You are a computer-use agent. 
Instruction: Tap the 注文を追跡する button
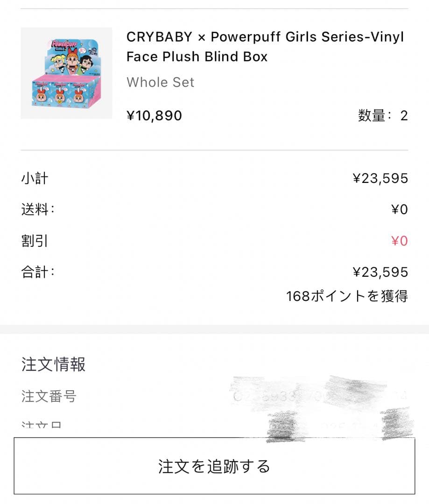(x=214, y=466)
